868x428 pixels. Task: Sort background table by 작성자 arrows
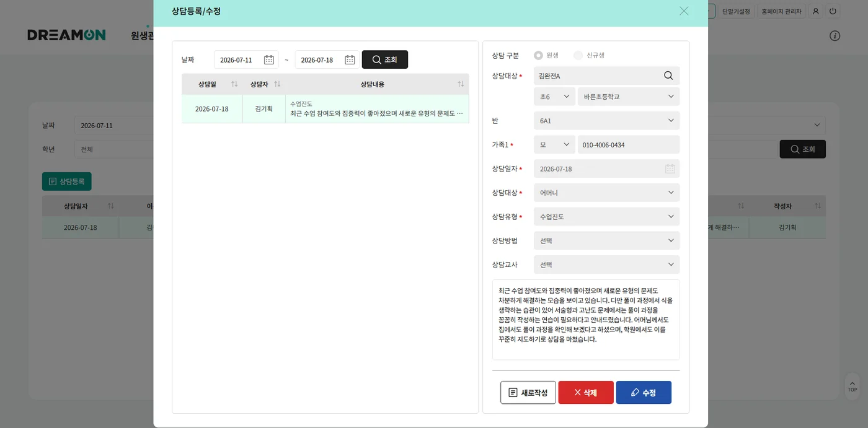(818, 206)
